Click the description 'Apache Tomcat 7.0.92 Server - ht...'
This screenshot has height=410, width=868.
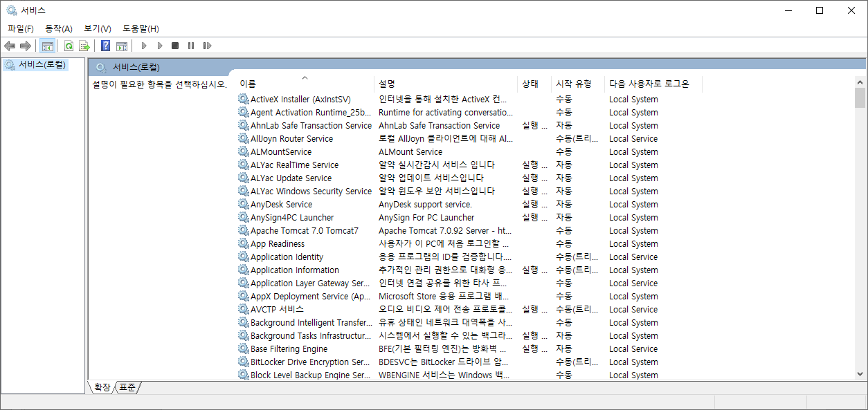pos(445,230)
